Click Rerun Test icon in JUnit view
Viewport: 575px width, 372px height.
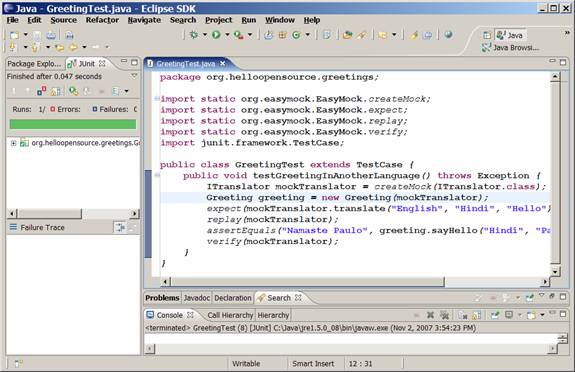[73, 91]
